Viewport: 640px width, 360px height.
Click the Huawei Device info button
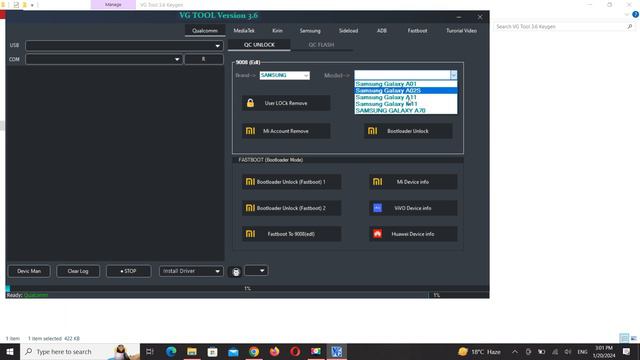413,234
